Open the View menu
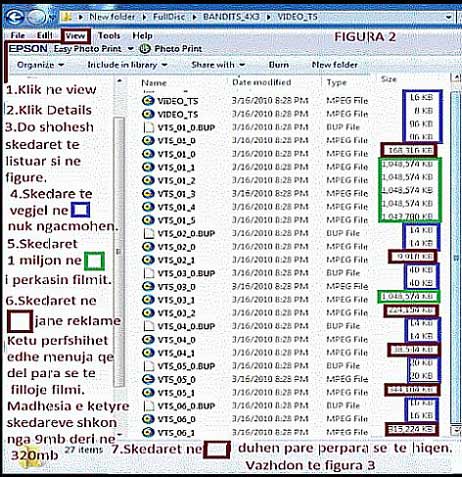462x477 pixels. click(x=75, y=36)
